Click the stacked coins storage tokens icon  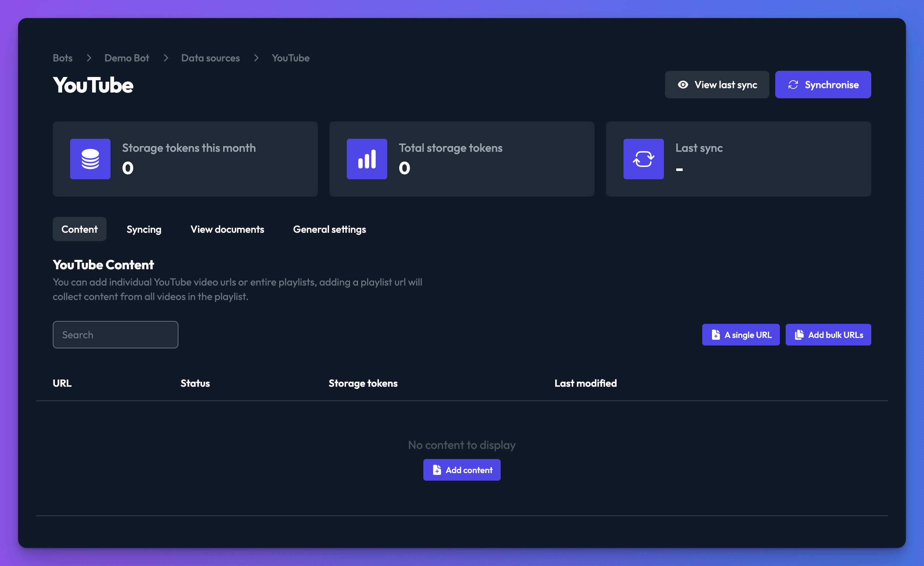coord(90,159)
